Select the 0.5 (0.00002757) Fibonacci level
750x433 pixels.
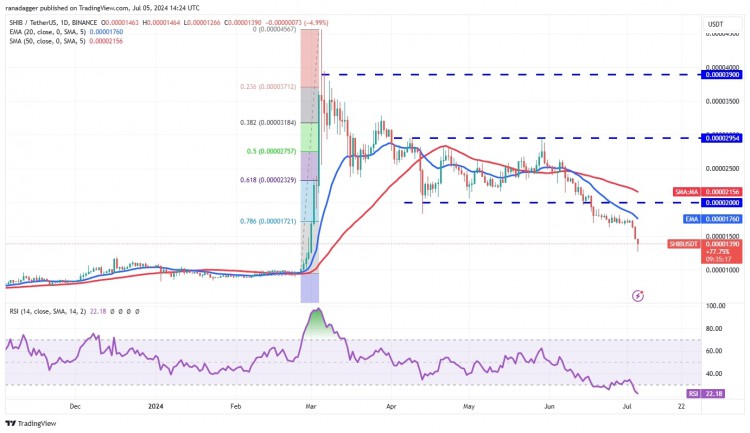point(271,151)
